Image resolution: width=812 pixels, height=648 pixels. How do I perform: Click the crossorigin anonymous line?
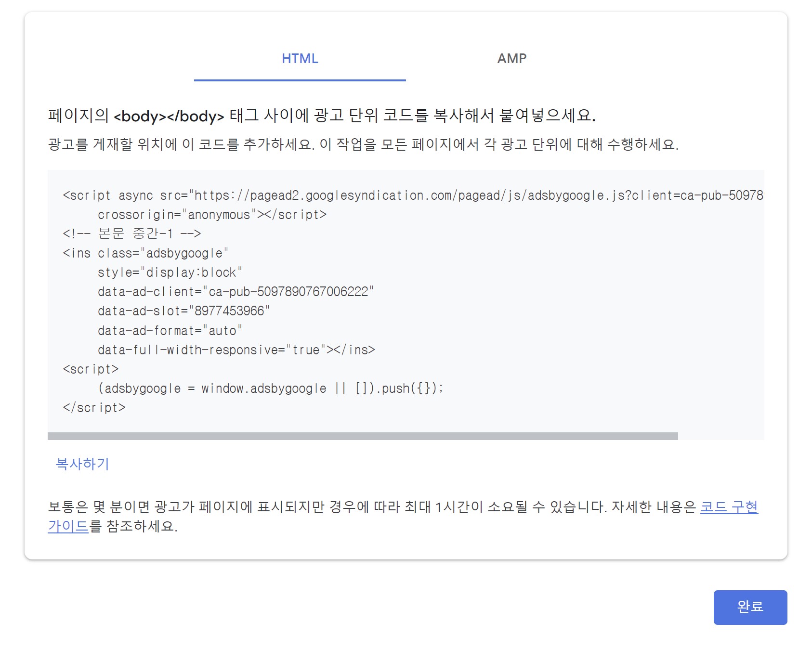tap(212, 215)
